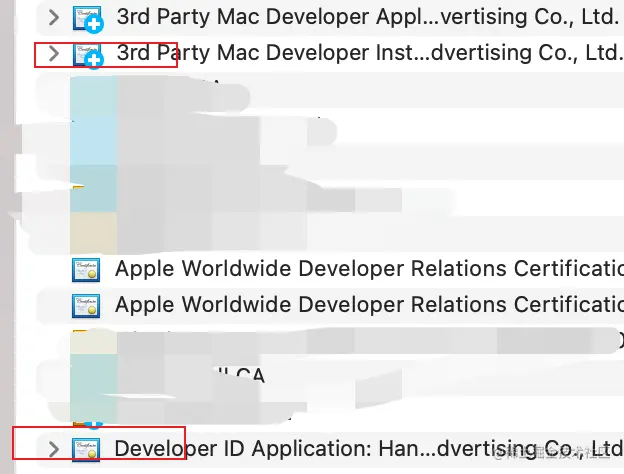
Task: Click the gray sidebar strip along the window edge
Action: click(7, 237)
